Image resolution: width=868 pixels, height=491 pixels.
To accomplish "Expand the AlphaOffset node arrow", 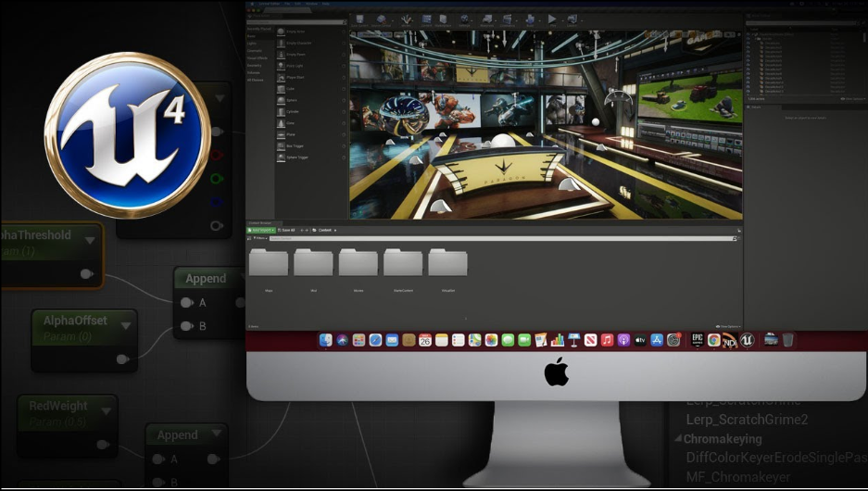I will coord(126,325).
